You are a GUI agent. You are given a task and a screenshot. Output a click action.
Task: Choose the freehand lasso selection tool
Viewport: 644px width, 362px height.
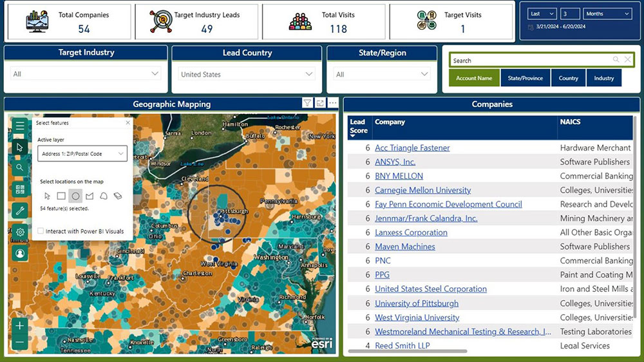pyautogui.click(x=104, y=196)
